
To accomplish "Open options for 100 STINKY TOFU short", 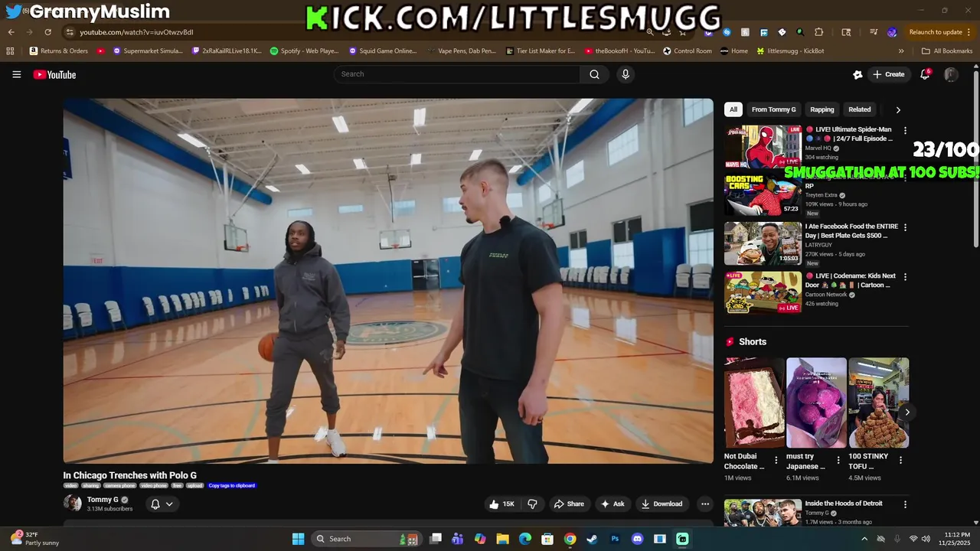I will [x=900, y=461].
